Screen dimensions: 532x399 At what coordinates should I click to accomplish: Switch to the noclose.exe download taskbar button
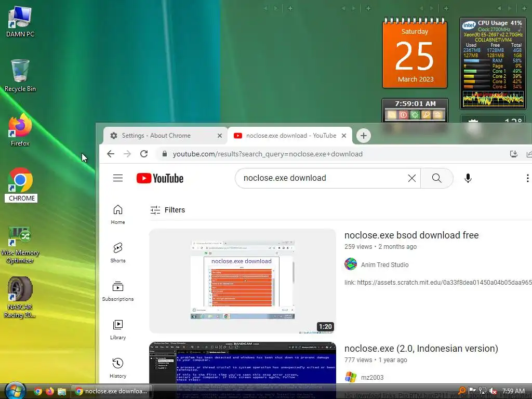point(111,391)
